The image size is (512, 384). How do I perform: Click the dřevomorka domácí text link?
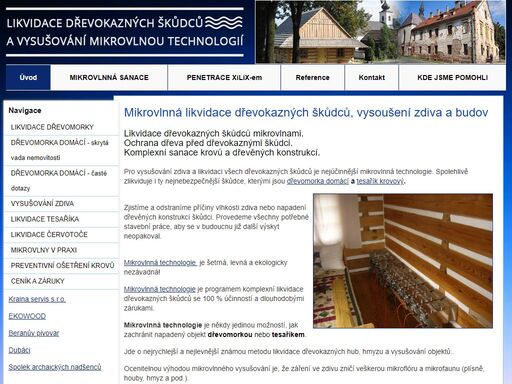coord(318,181)
